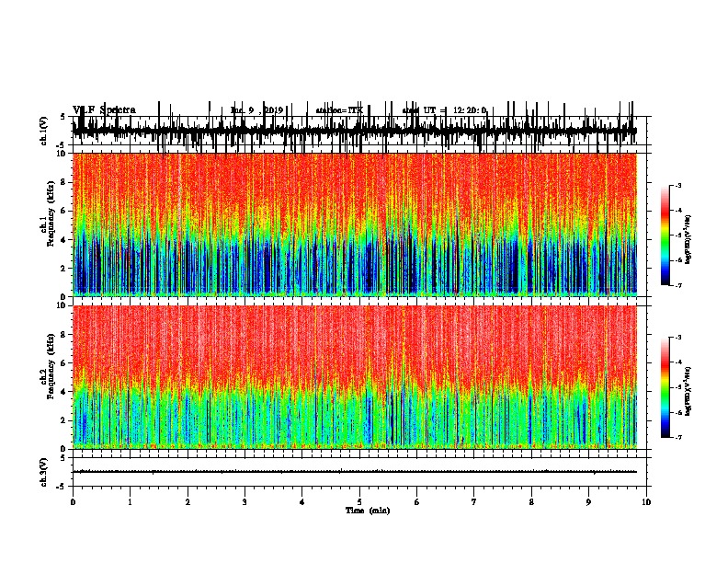Click the '-3' tick on ch.2 colorbar
This screenshot has width=728, height=563.
click(x=677, y=338)
